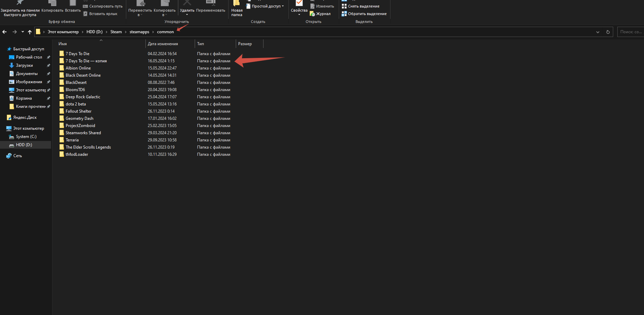Click the Новая папка button
The width and height of the screenshot is (644, 315).
[237, 8]
